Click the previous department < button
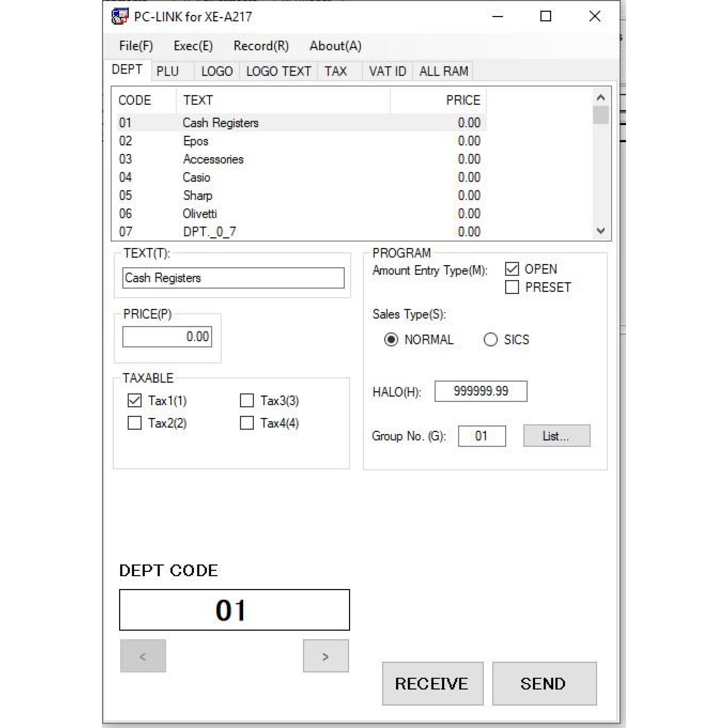Screen dimensions: 728x728 143,656
